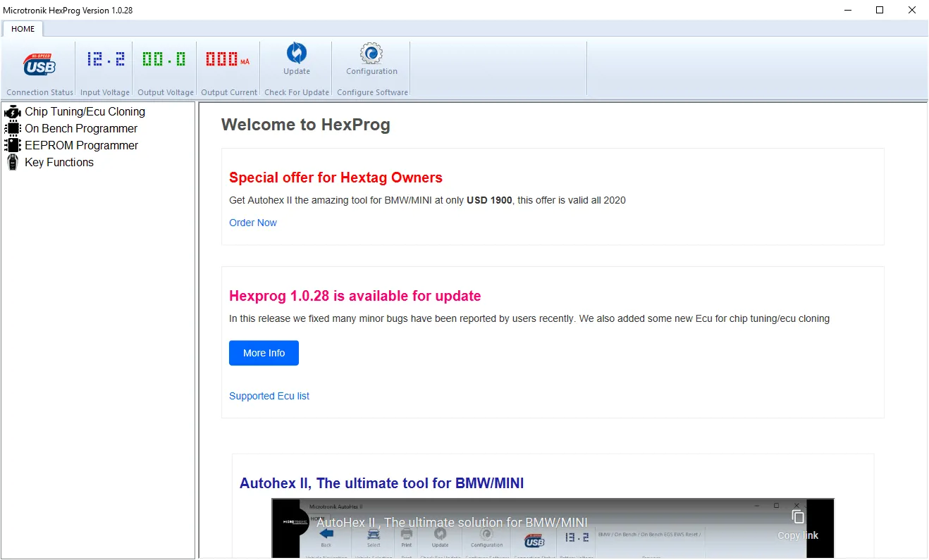
Task: Click the chip icon beside On Bench Programmer
Action: [13, 128]
